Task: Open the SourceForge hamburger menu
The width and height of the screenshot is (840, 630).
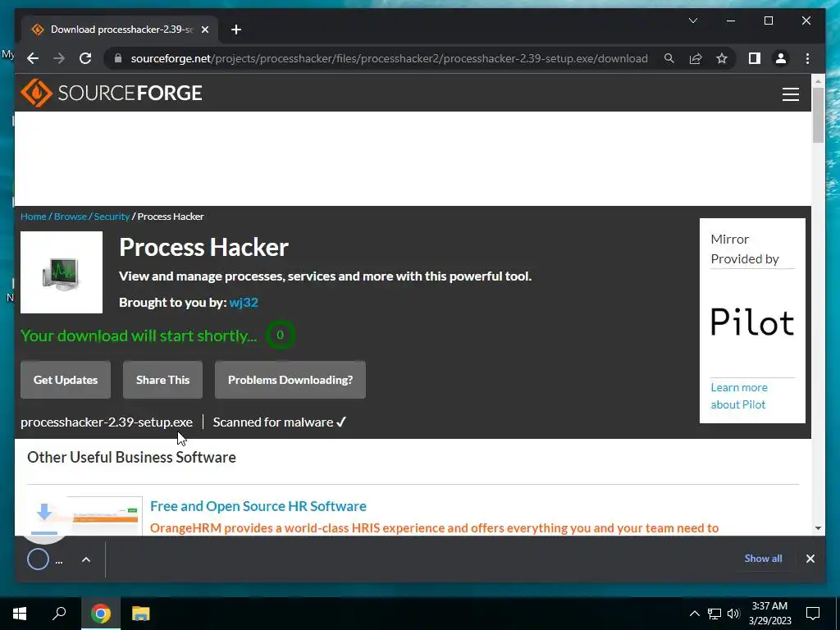Action: pos(790,94)
